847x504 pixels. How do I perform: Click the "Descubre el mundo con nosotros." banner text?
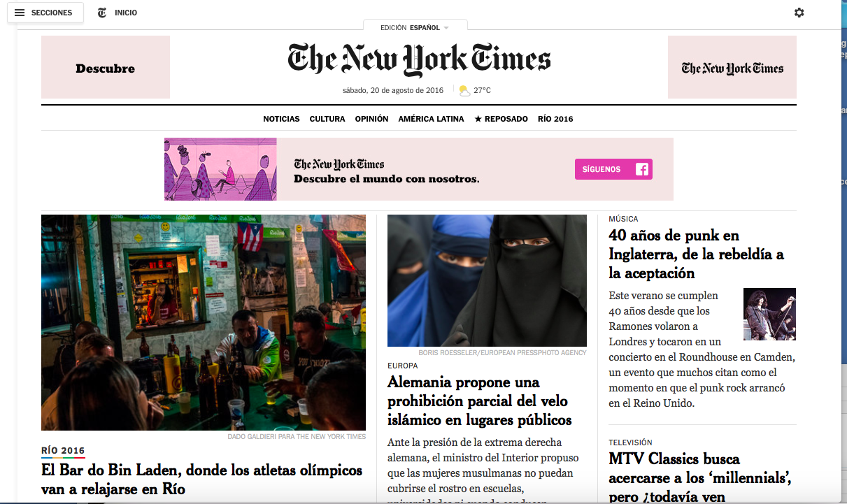pos(387,179)
